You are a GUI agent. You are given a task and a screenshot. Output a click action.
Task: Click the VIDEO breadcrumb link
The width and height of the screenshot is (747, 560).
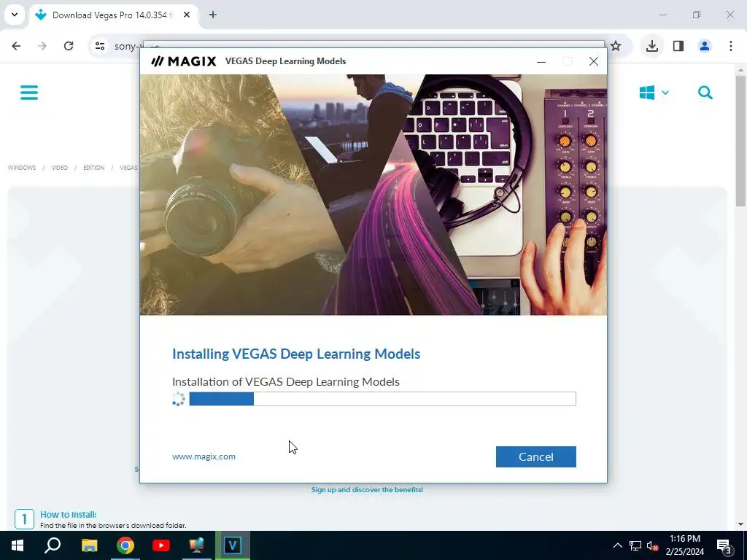click(60, 168)
